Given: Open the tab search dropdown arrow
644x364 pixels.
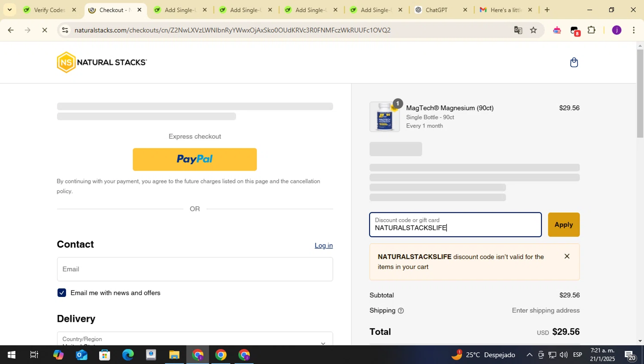Looking at the screenshot, I should [9, 10].
